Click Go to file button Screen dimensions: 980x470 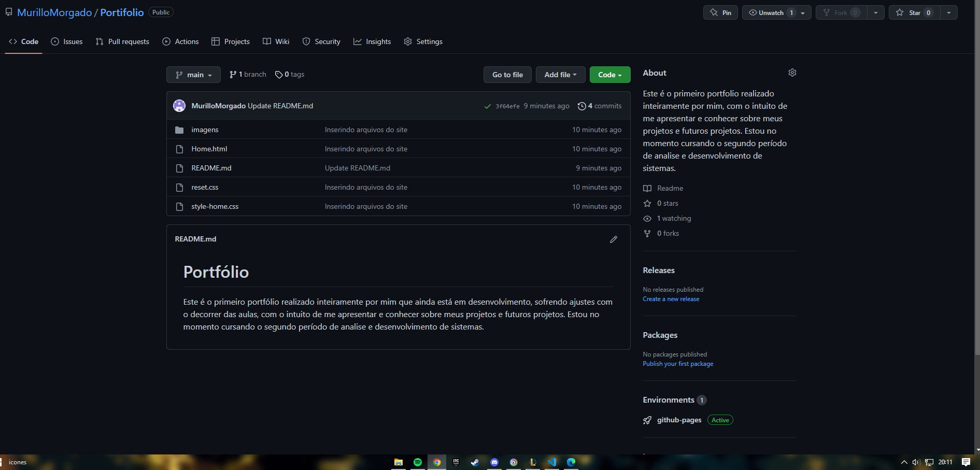[x=507, y=75]
